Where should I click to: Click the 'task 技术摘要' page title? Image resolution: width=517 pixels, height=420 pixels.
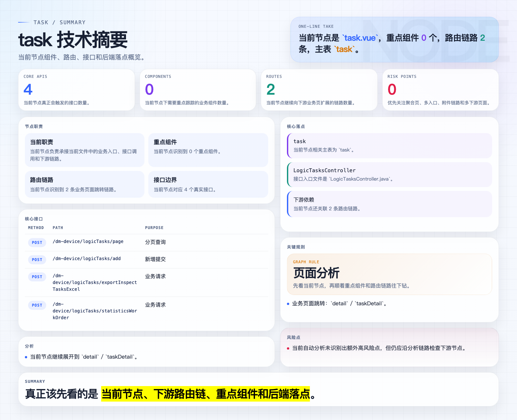click(x=73, y=40)
